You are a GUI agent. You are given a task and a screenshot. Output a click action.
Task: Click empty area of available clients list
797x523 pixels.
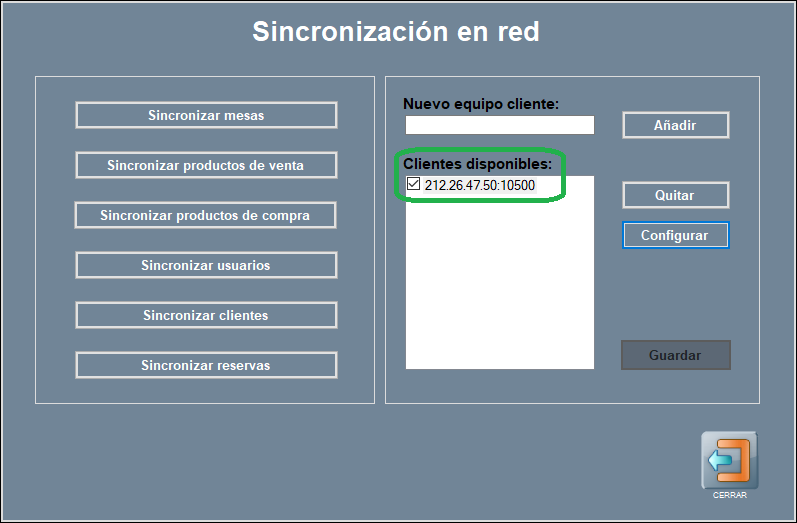click(x=499, y=290)
